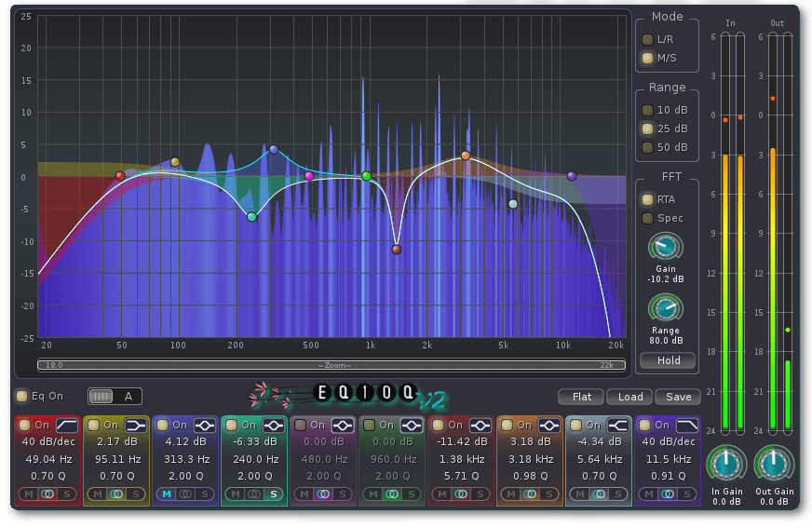Set display range to 50 dB
The height and width of the screenshot is (528, 812).
pos(647,147)
